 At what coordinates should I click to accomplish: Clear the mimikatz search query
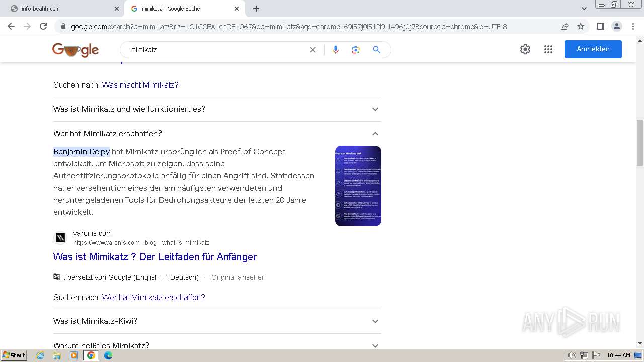click(313, 50)
